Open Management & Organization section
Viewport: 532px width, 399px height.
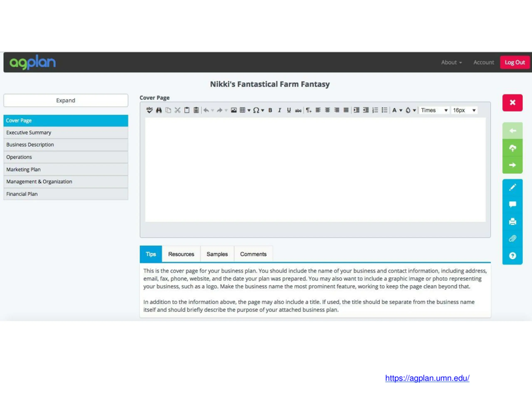[66, 182]
